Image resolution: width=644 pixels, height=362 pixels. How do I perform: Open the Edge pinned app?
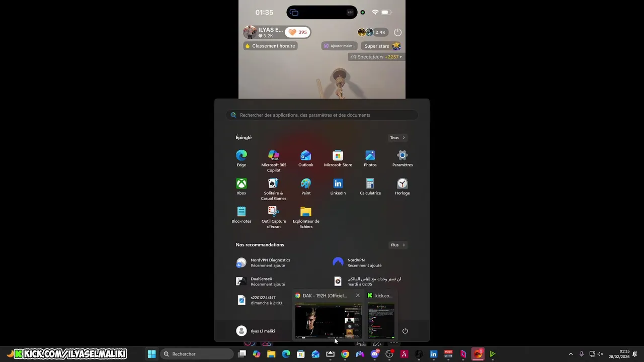coord(242,158)
